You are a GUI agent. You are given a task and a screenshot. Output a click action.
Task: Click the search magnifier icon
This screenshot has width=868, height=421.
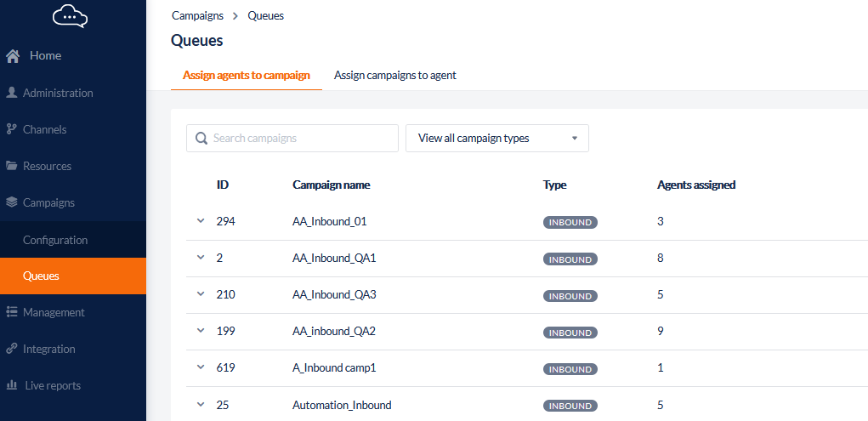(201, 138)
